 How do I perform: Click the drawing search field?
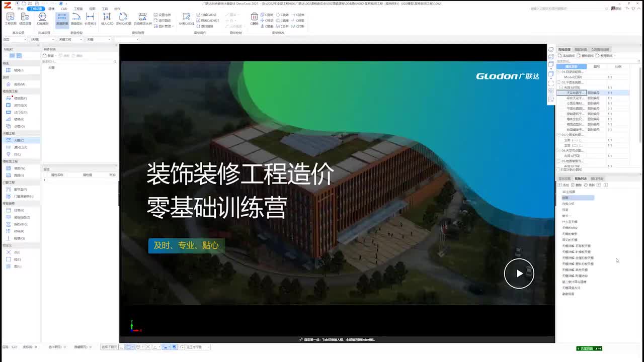pos(597,61)
